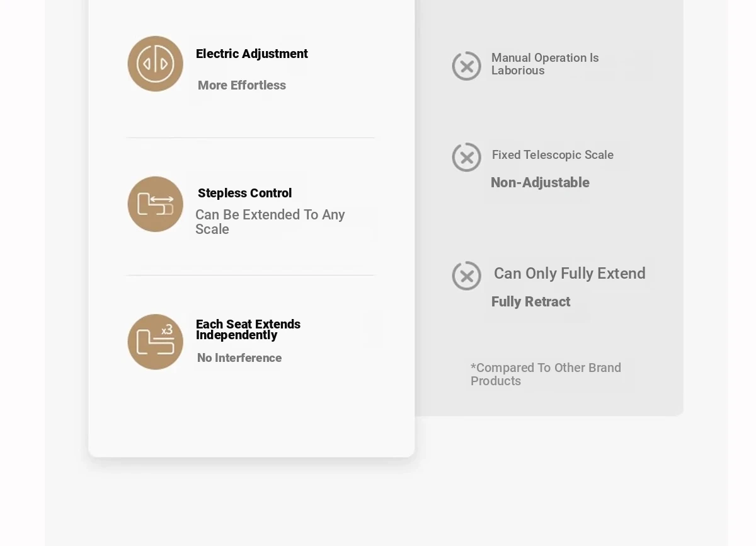Click the Manual Operation Is Laborious text
This screenshot has width=756, height=546.
[545, 64]
